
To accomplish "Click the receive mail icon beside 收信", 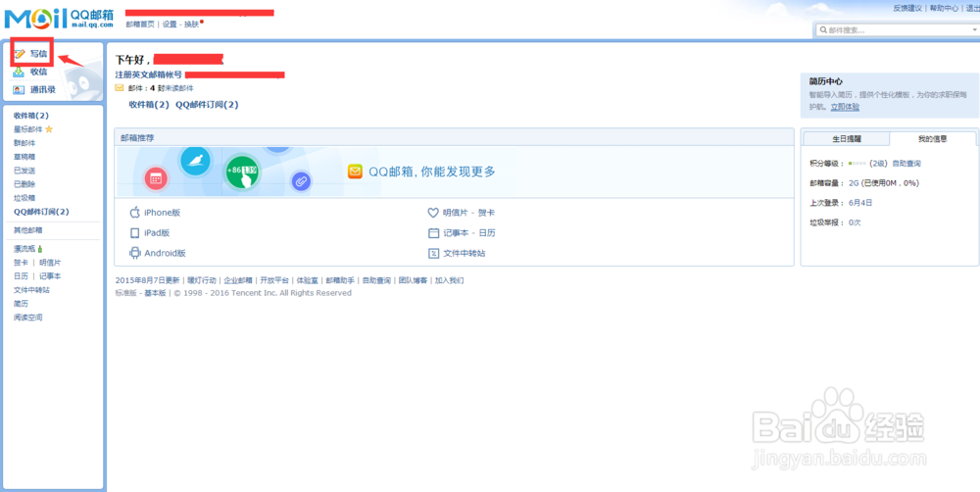I will [x=20, y=72].
